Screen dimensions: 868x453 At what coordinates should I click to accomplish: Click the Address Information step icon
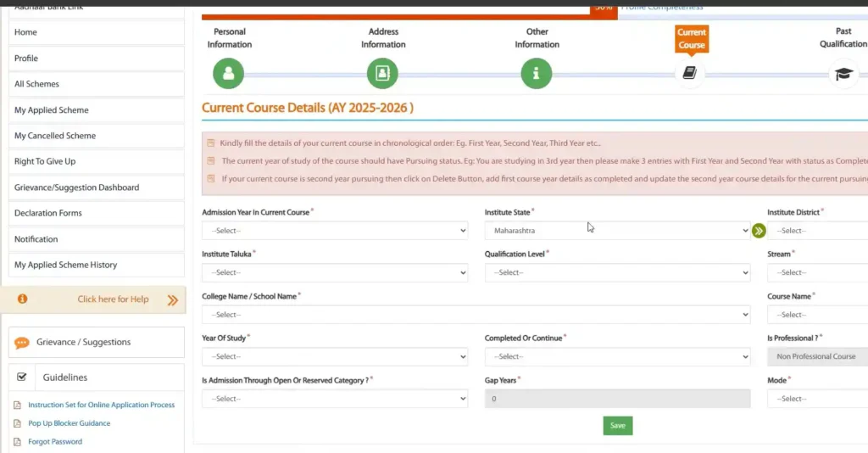pyautogui.click(x=382, y=74)
